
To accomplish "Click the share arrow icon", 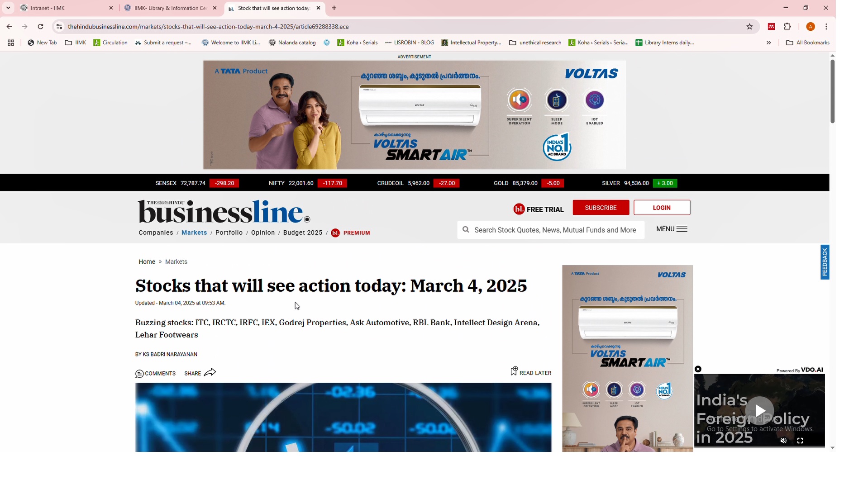I will pyautogui.click(x=210, y=373).
